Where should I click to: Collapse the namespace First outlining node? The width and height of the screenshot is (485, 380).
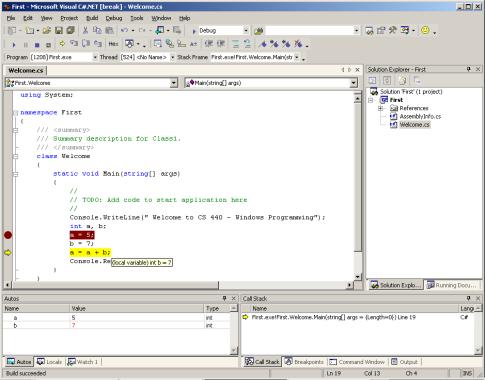pos(15,113)
